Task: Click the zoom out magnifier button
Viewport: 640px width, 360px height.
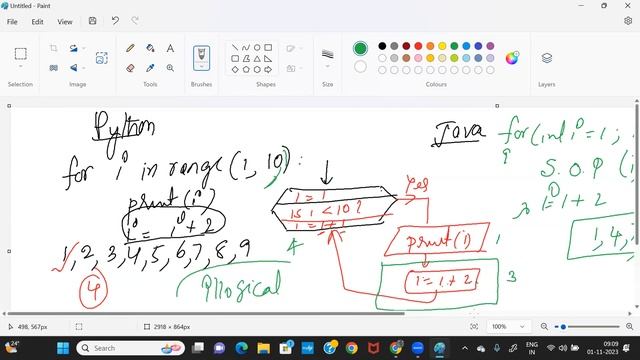Action: click(544, 327)
